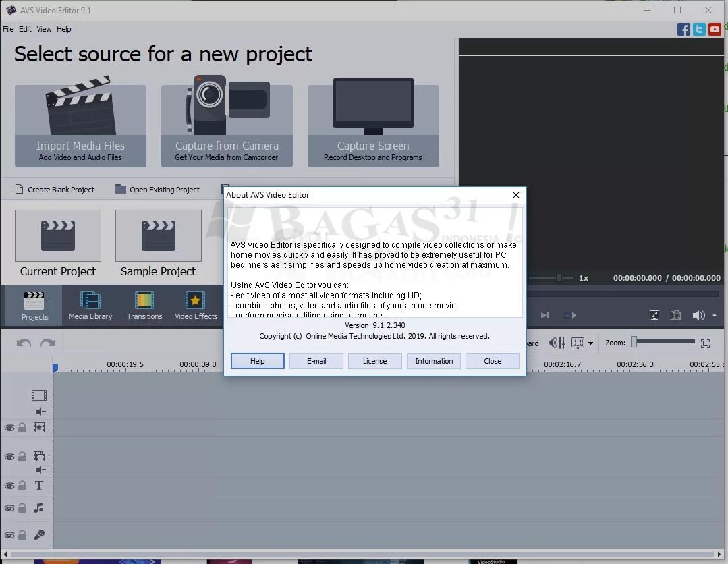The height and width of the screenshot is (564, 728).
Task: Click Help button in About dialog
Action: click(258, 361)
